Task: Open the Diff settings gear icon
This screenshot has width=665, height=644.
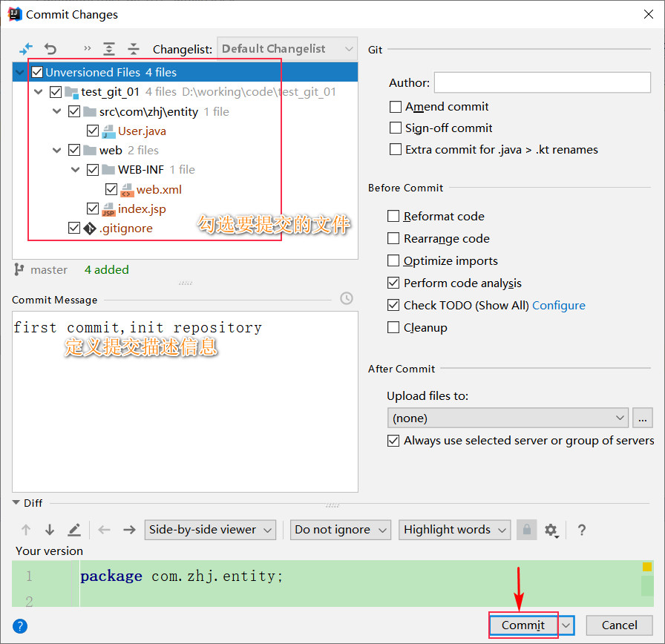Action: pyautogui.click(x=551, y=530)
